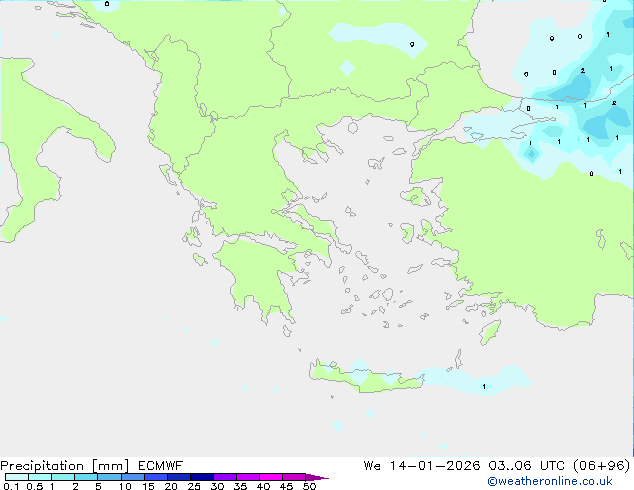Select legend swatch between 2 and 5
The width and height of the screenshot is (634, 490).
point(86,477)
